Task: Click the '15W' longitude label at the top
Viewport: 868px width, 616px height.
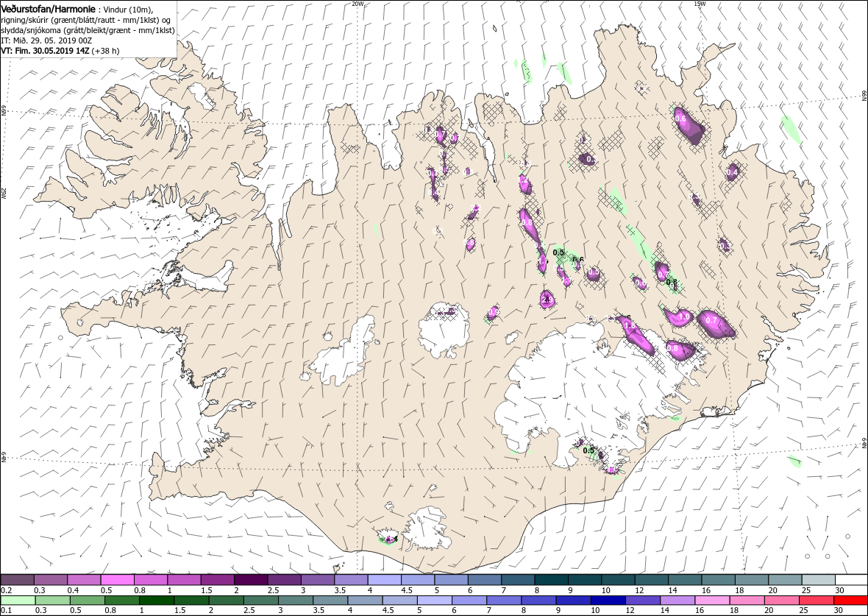Action: pos(700,4)
